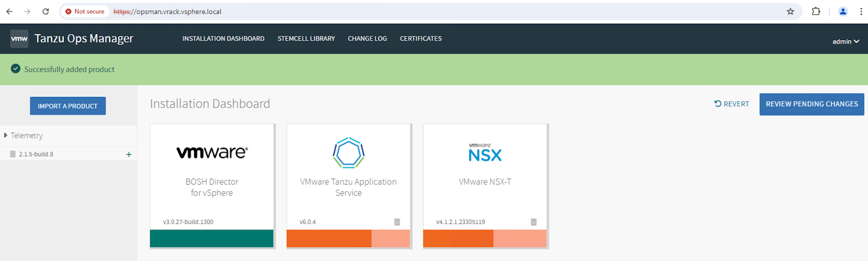Click Review Pending Changes button
868x261 pixels.
tap(812, 104)
